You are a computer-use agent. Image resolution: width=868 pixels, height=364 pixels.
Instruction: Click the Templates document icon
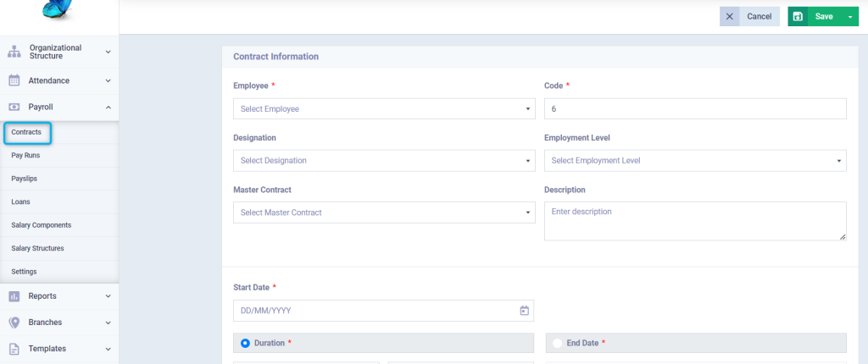pyautogui.click(x=14, y=349)
